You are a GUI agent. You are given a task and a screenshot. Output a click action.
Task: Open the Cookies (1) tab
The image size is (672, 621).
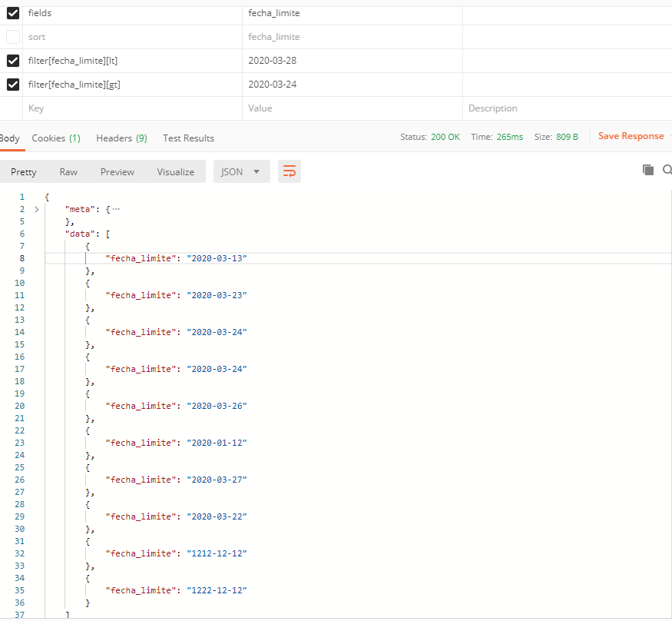coord(56,138)
